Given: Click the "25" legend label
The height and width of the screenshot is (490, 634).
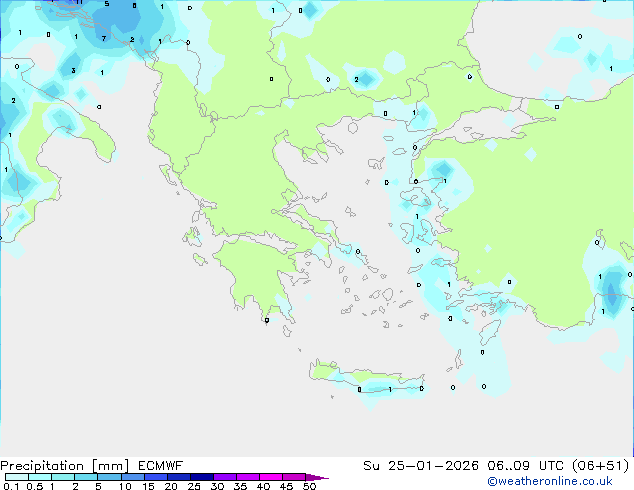Looking at the screenshot, I should click(x=194, y=486).
